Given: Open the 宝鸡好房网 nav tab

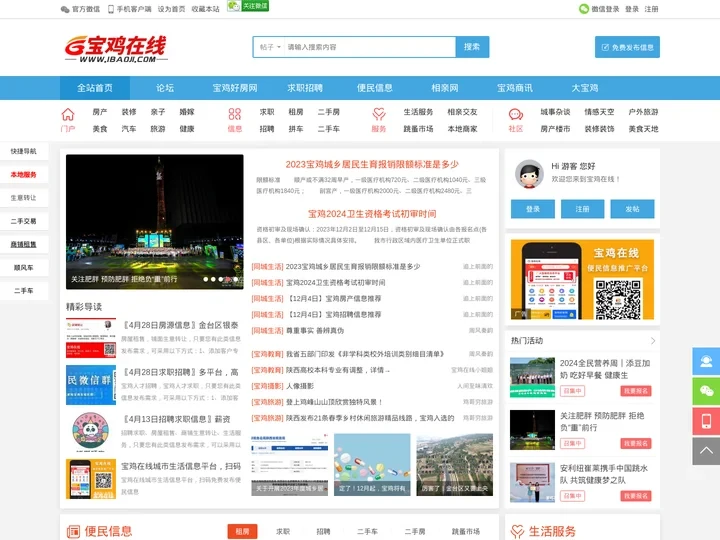Looking at the screenshot, I should click(235, 88).
